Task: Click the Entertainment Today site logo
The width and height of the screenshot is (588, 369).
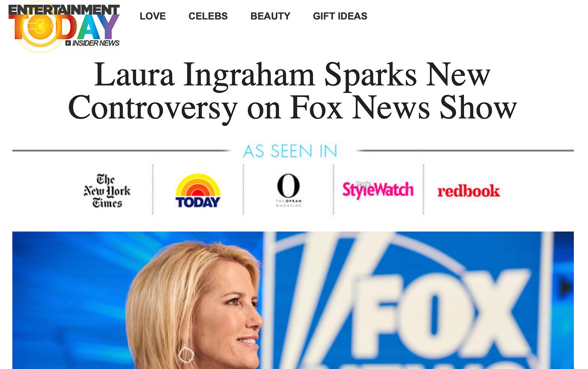Action: pos(64,26)
